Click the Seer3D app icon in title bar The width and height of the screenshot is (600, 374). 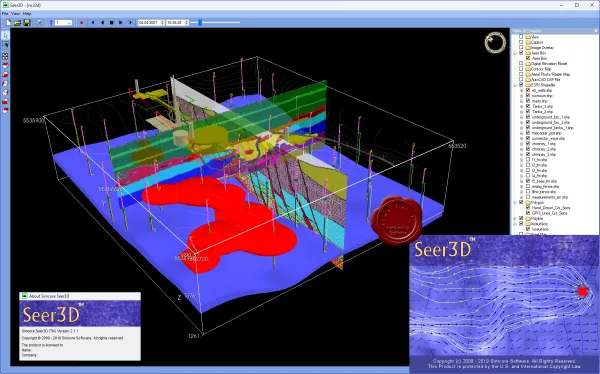pyautogui.click(x=5, y=5)
